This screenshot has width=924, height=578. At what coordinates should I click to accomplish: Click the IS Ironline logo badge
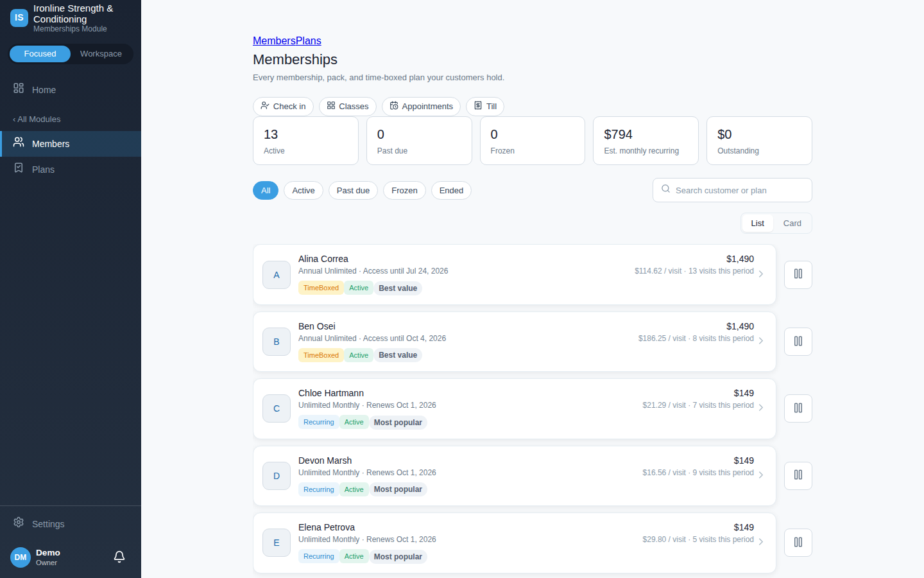click(x=19, y=18)
